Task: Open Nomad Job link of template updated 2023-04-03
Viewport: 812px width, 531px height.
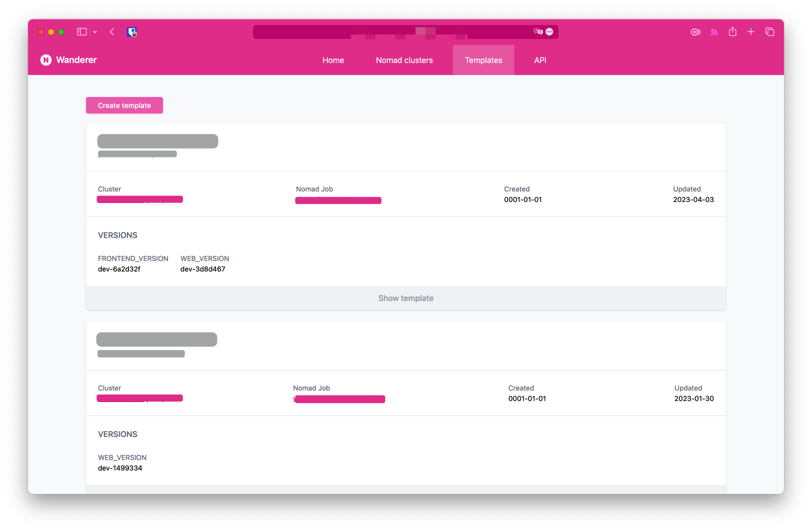Action: [338, 200]
